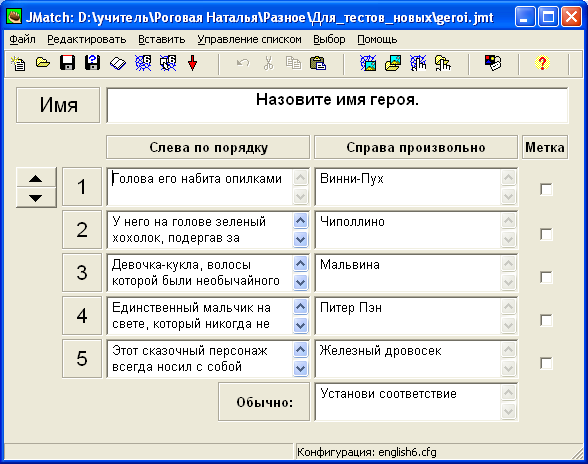The image size is (588, 464).
Task: Open the Управление списком menu
Action: coord(249,39)
